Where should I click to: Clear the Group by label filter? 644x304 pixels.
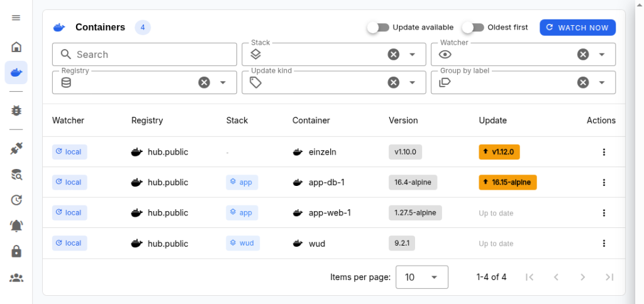click(583, 82)
